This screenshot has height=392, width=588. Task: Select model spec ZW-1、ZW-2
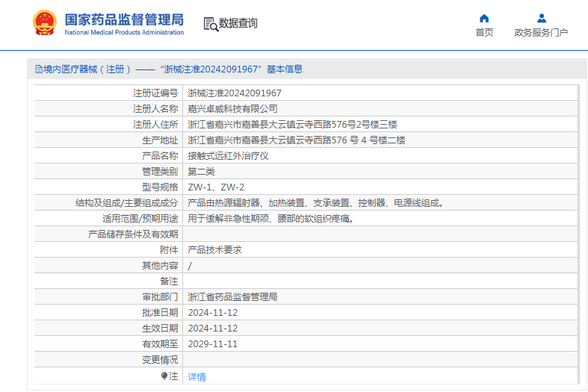click(216, 187)
